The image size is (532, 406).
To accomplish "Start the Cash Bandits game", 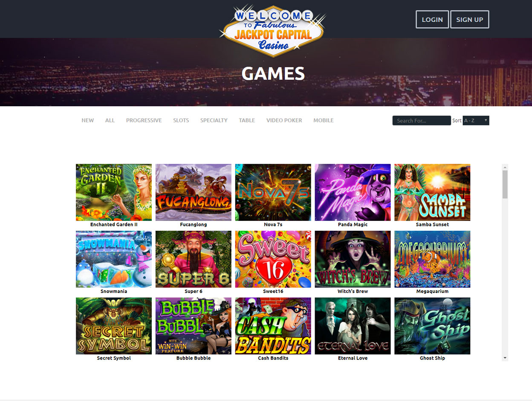I will click(273, 326).
